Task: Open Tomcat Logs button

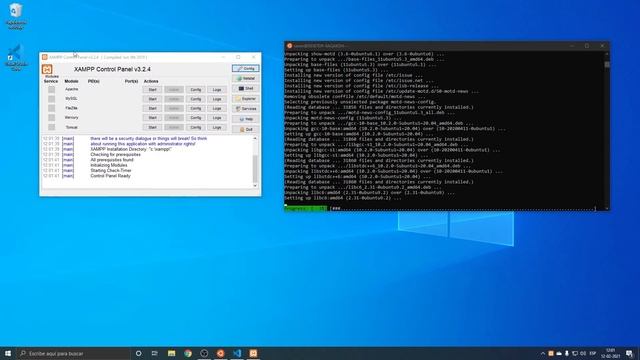Action: click(217, 127)
